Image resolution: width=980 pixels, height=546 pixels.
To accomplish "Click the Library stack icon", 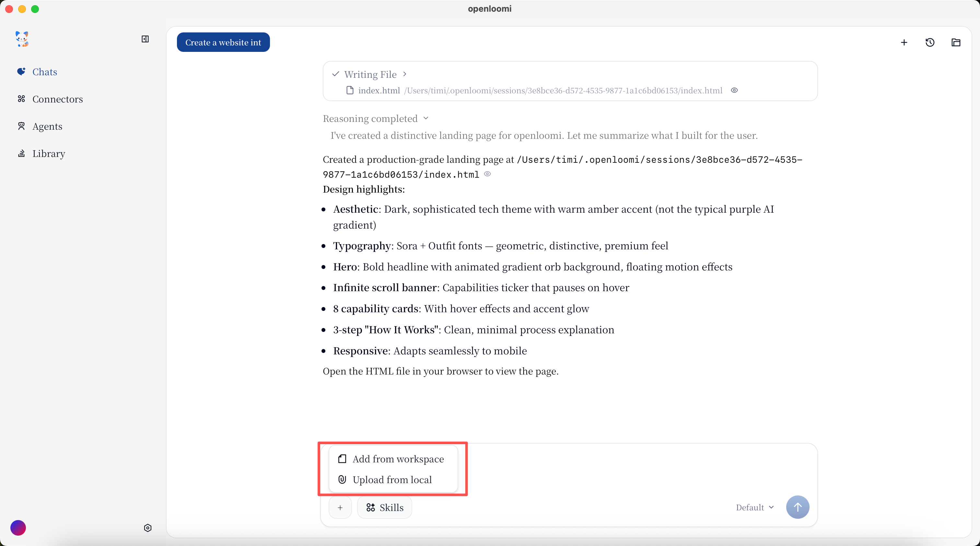I will [21, 153].
